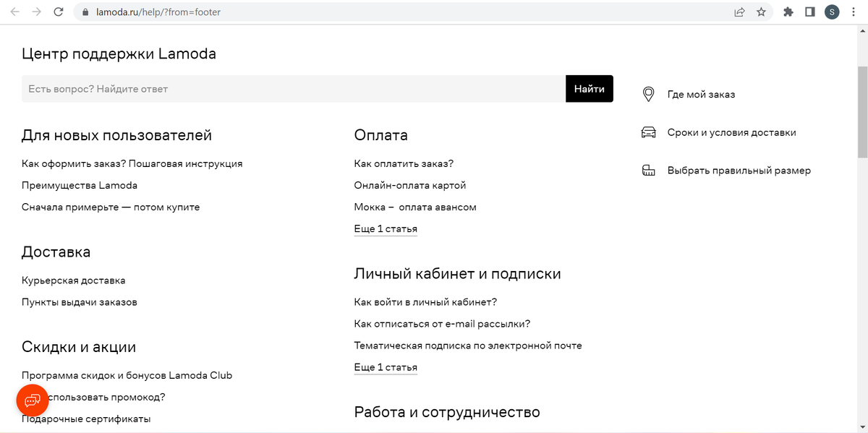The image size is (868, 433).
Task: Open Сначала примерьте — потом купите article
Action: (111, 207)
